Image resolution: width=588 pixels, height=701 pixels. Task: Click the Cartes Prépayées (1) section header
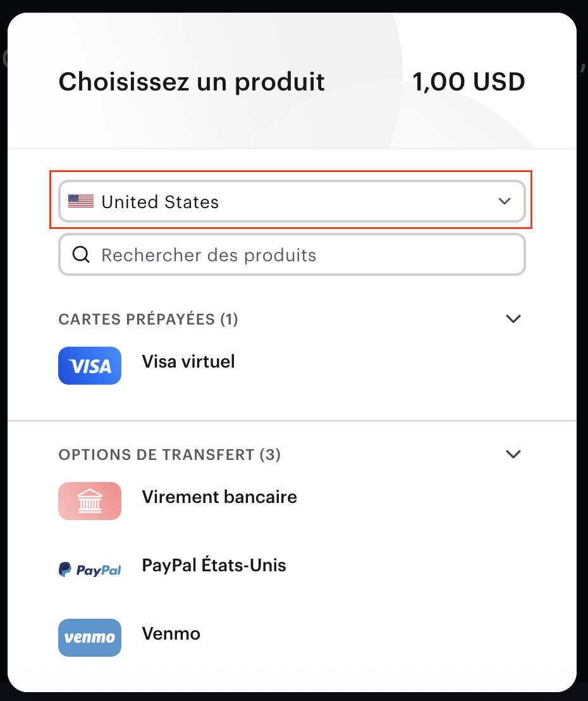point(148,319)
